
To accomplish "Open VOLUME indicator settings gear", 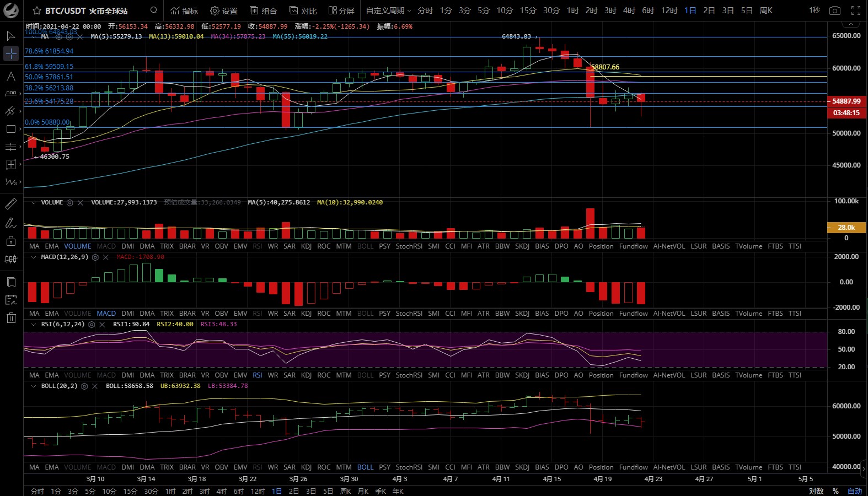I will [x=69, y=203].
